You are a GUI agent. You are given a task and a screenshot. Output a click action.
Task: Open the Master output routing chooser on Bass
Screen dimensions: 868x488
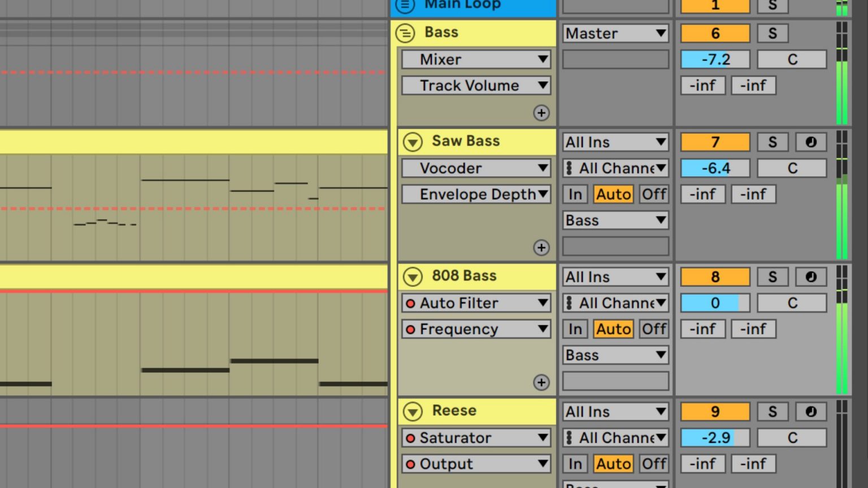coord(615,33)
